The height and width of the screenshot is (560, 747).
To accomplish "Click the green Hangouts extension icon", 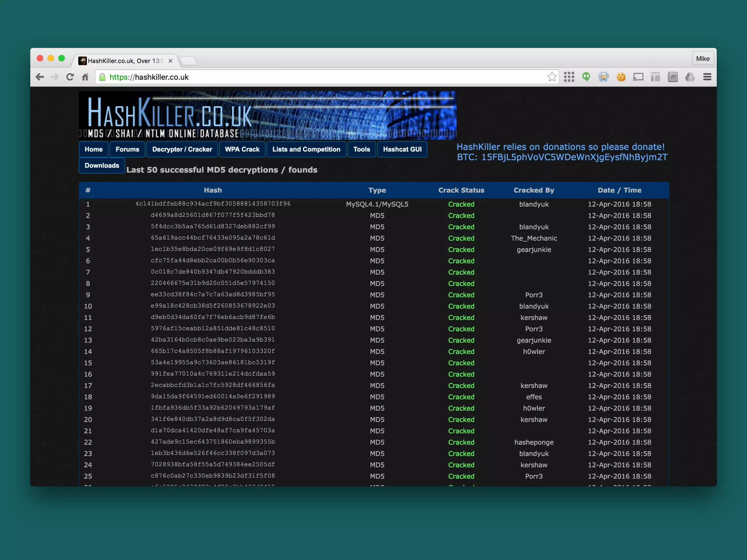I will point(586,77).
